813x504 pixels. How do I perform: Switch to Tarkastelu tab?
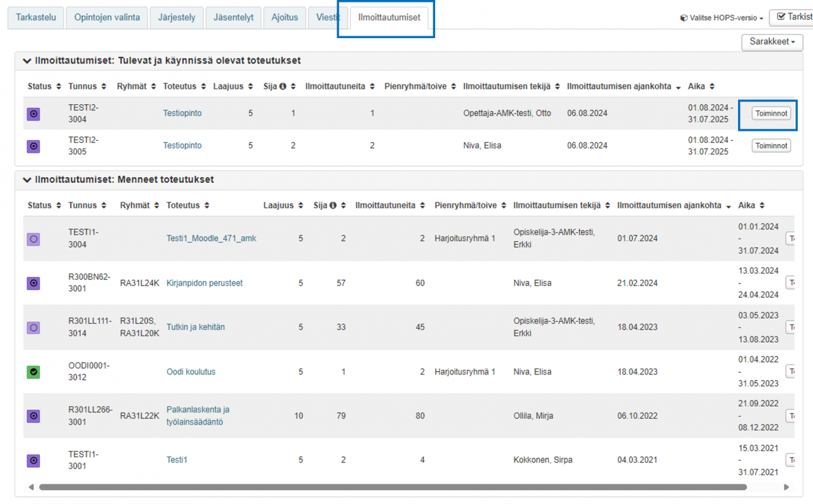(x=36, y=18)
